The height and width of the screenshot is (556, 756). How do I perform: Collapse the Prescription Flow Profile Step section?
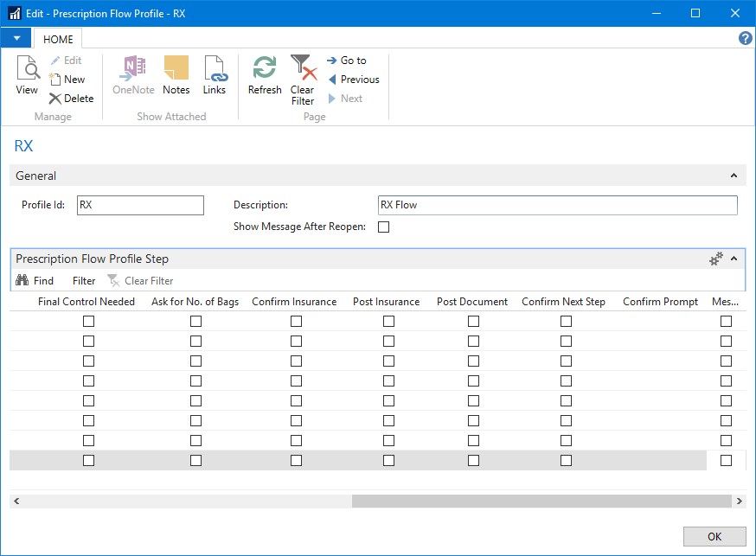pos(734,259)
